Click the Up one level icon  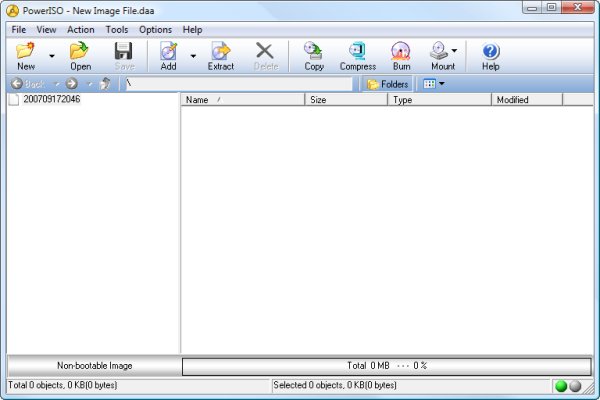pyautogui.click(x=105, y=84)
